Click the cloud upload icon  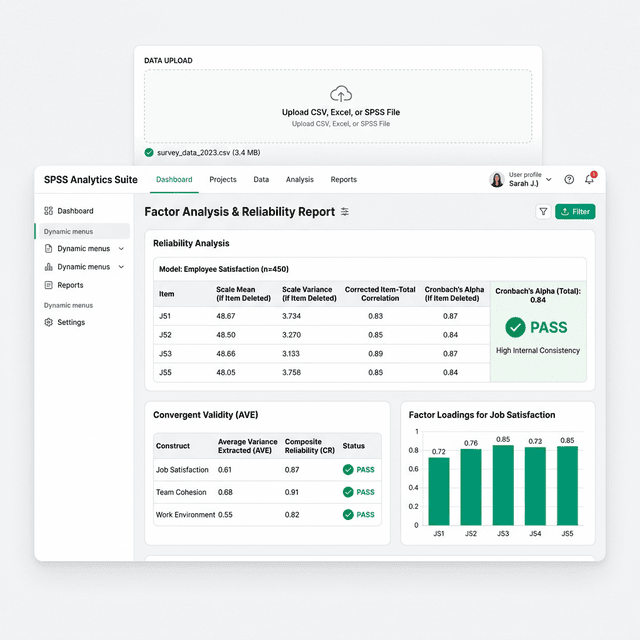341,93
